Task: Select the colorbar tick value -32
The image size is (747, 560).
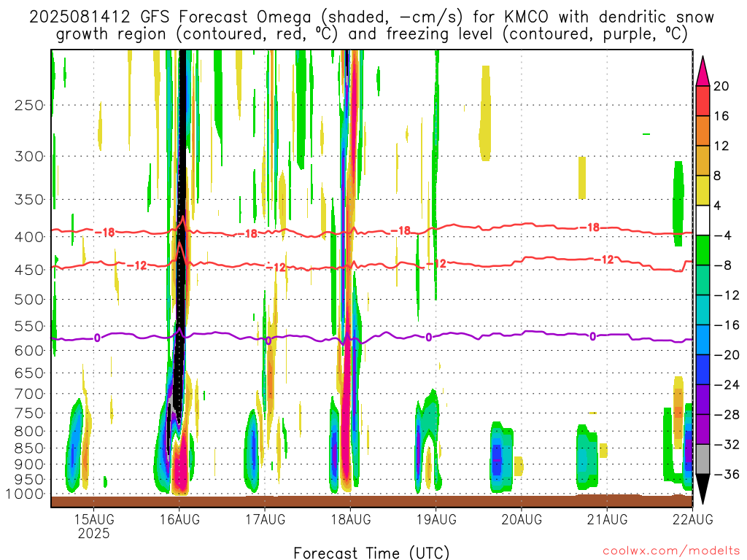Action: click(x=727, y=445)
